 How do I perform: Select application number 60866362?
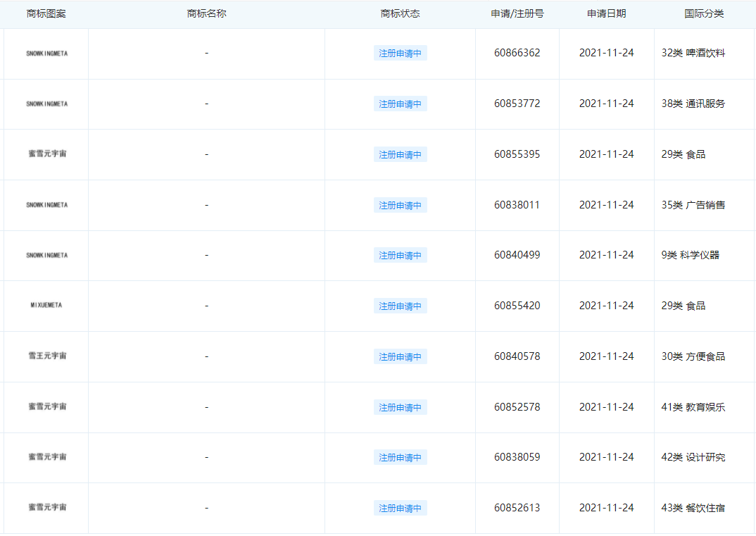tap(517, 53)
